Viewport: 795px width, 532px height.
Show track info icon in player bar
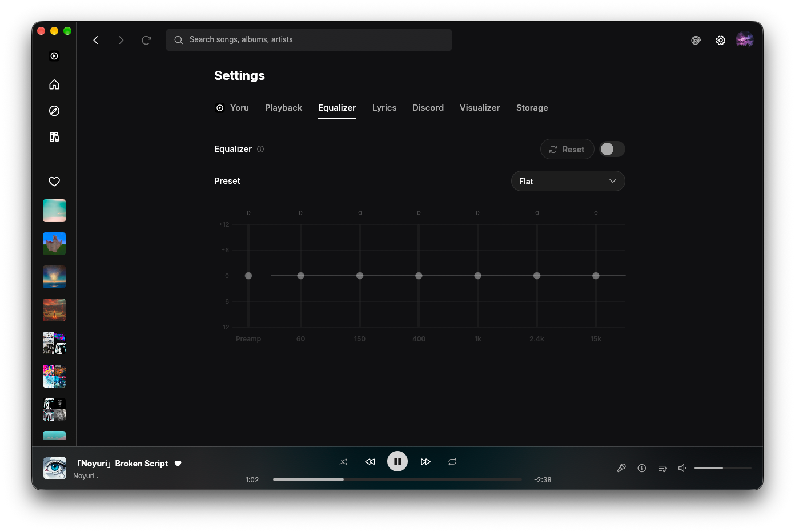[x=642, y=468]
